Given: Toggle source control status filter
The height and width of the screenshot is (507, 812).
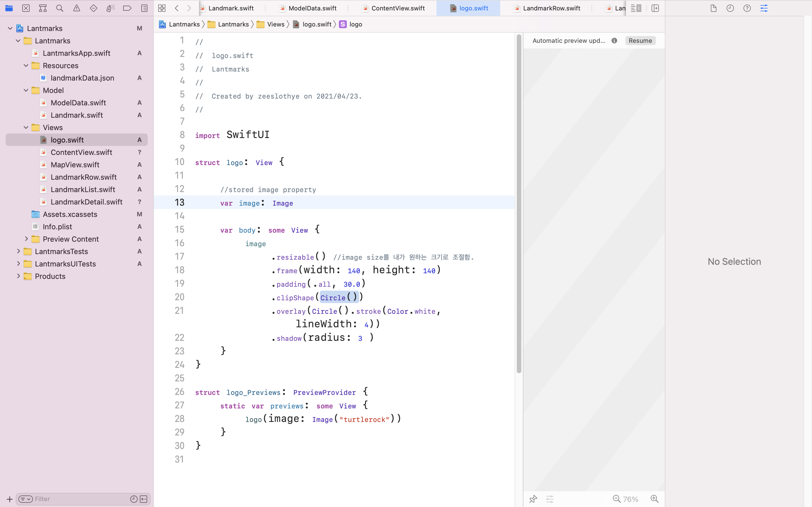Looking at the screenshot, I should click(x=144, y=499).
